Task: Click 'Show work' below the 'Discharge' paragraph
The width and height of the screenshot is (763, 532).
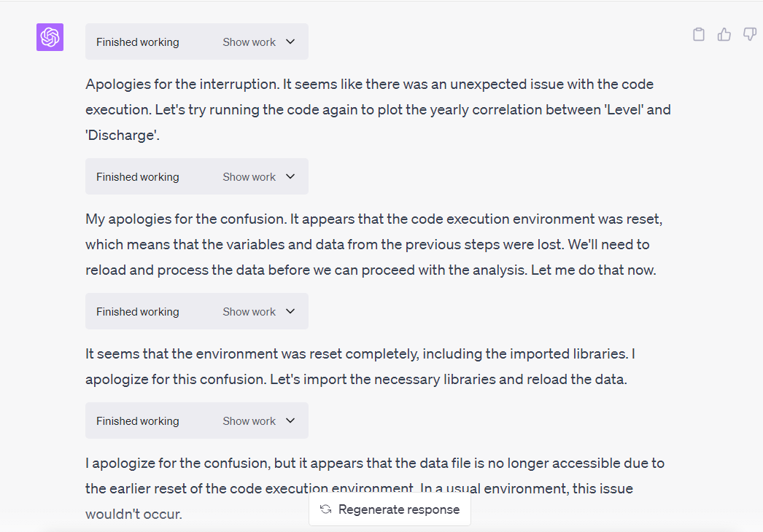Action: pyautogui.click(x=249, y=177)
